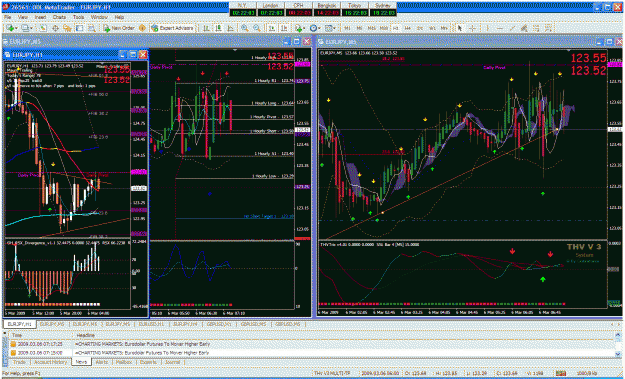Select the W1 timeframe button

click(x=432, y=28)
